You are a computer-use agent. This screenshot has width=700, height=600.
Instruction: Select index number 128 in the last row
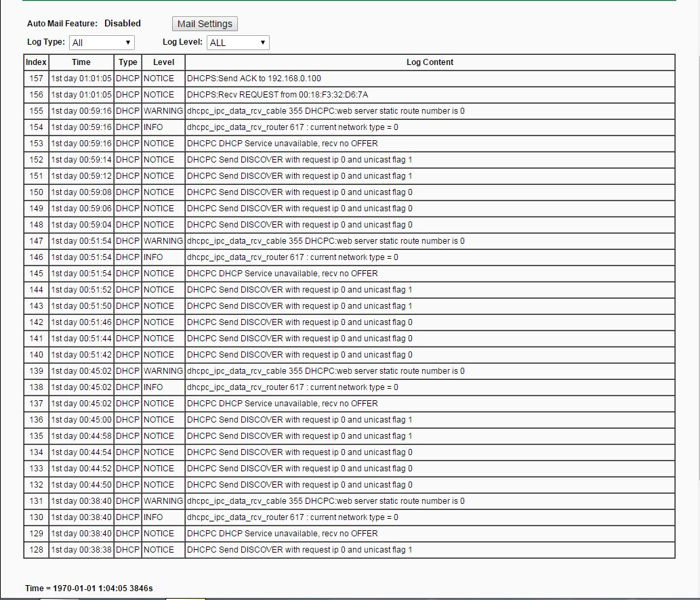click(36, 550)
